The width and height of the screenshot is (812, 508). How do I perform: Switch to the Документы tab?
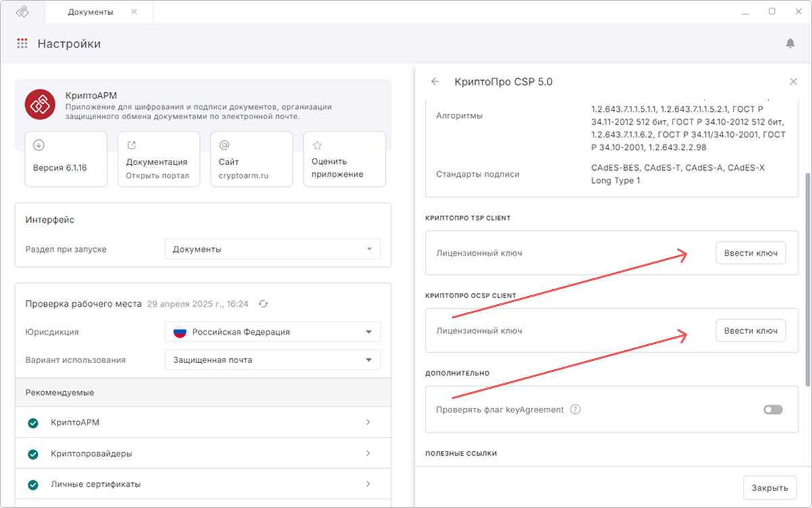click(x=91, y=12)
